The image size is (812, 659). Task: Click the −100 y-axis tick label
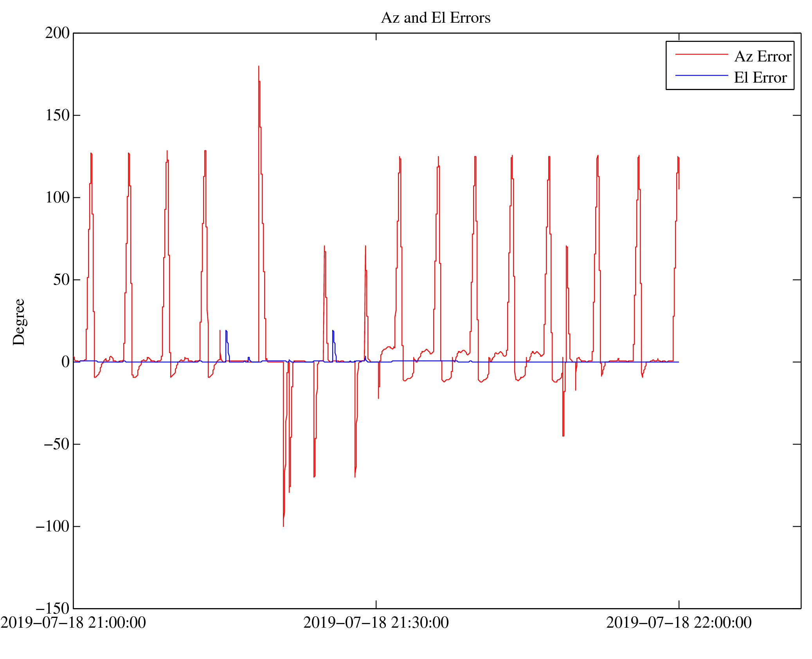(x=52, y=527)
